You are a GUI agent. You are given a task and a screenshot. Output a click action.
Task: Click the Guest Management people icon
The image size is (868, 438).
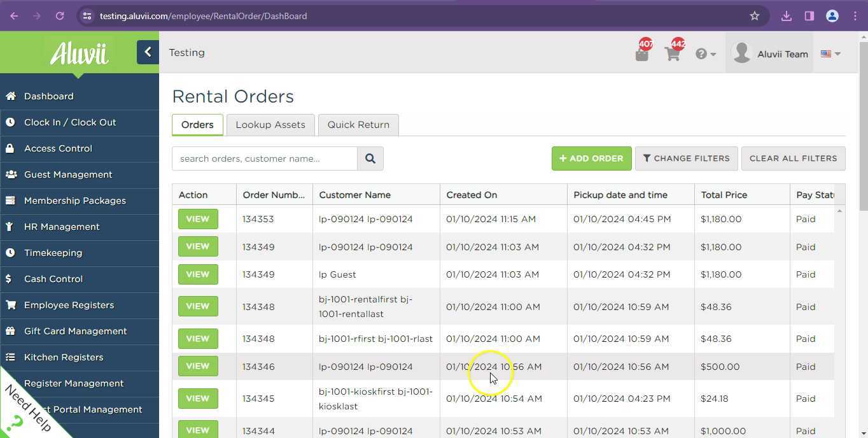(10, 174)
